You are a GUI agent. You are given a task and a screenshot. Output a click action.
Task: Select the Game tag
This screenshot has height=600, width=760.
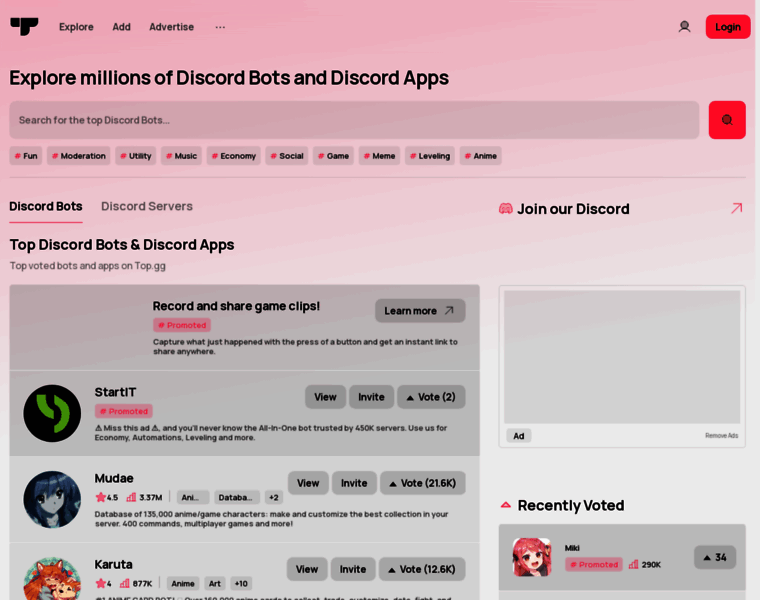(x=333, y=156)
